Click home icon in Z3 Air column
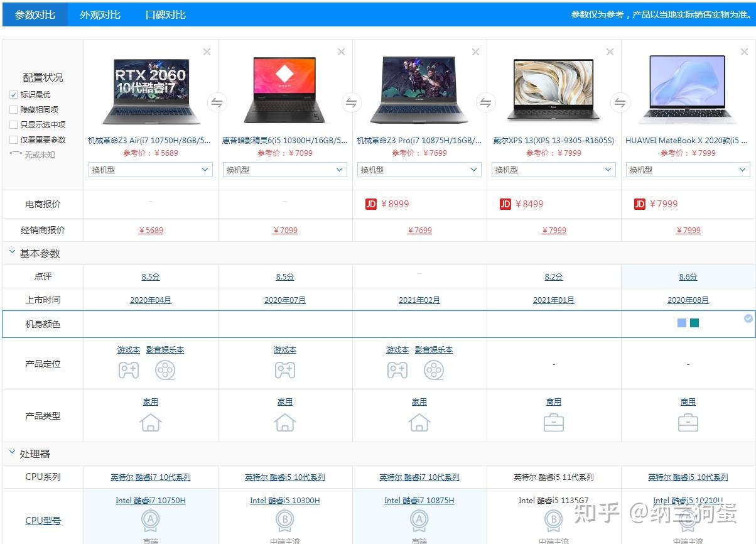The image size is (756, 544). (151, 423)
